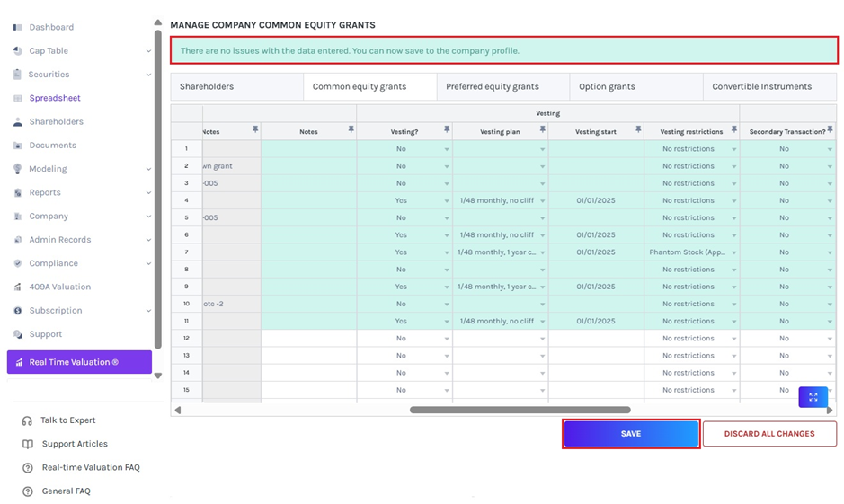
Task: Click the Talk to Expert headset icon
Action: coord(28,420)
